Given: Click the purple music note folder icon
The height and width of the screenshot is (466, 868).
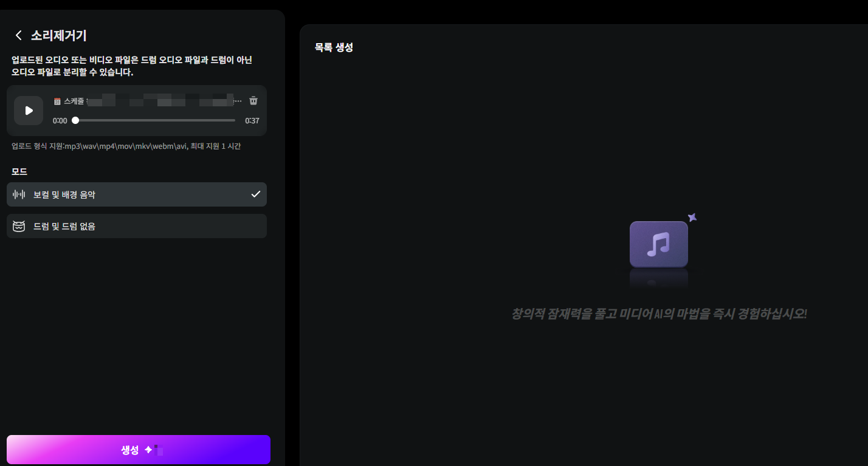Looking at the screenshot, I should tap(659, 244).
